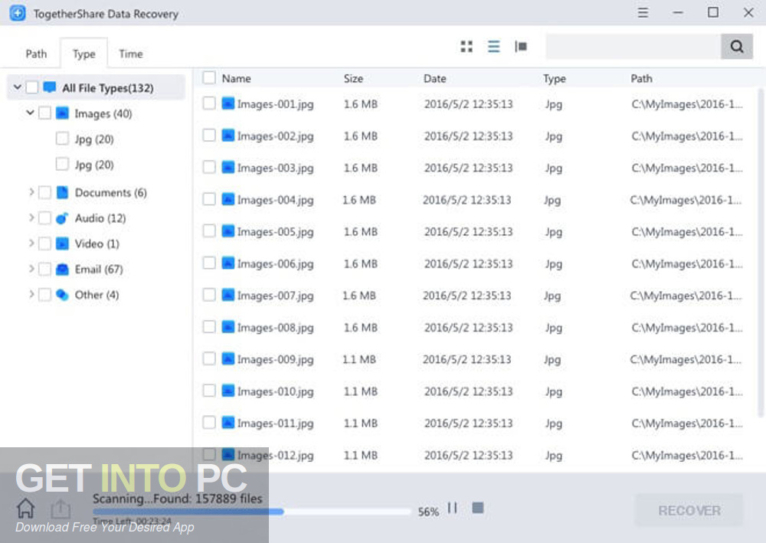This screenshot has width=766, height=543.
Task: Sort by the Size column header
Action: pyautogui.click(x=353, y=79)
